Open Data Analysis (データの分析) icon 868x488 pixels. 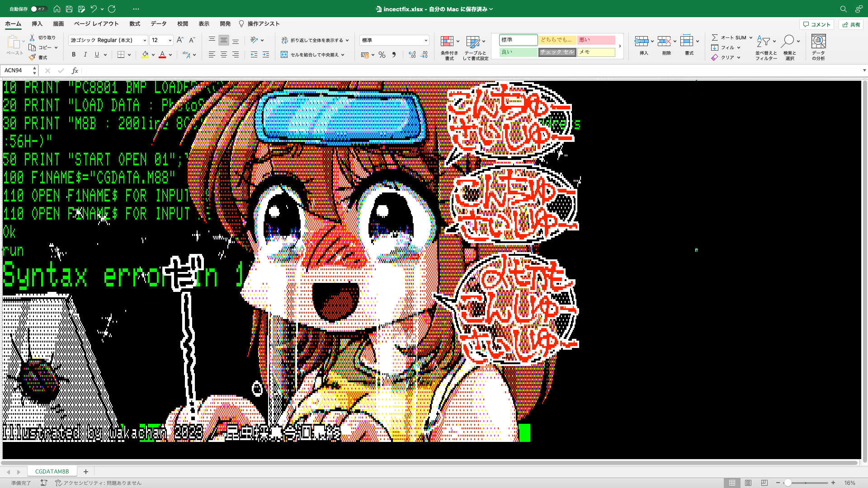click(818, 47)
